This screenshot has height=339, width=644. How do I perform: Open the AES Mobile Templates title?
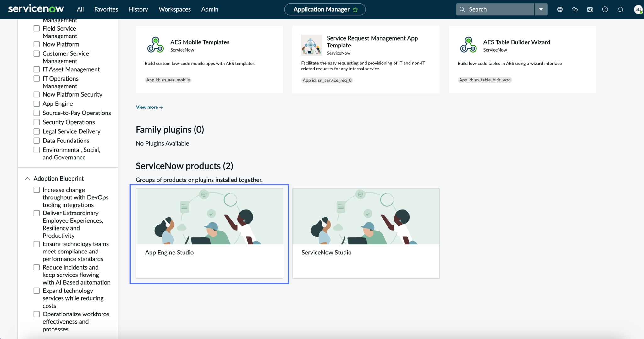point(200,42)
